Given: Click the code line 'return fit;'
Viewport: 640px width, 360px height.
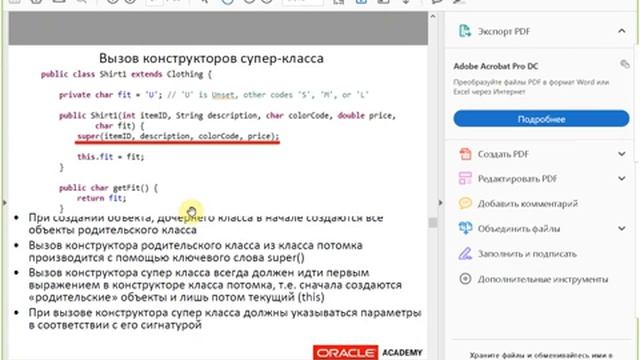Looking at the screenshot, I should click(102, 198).
